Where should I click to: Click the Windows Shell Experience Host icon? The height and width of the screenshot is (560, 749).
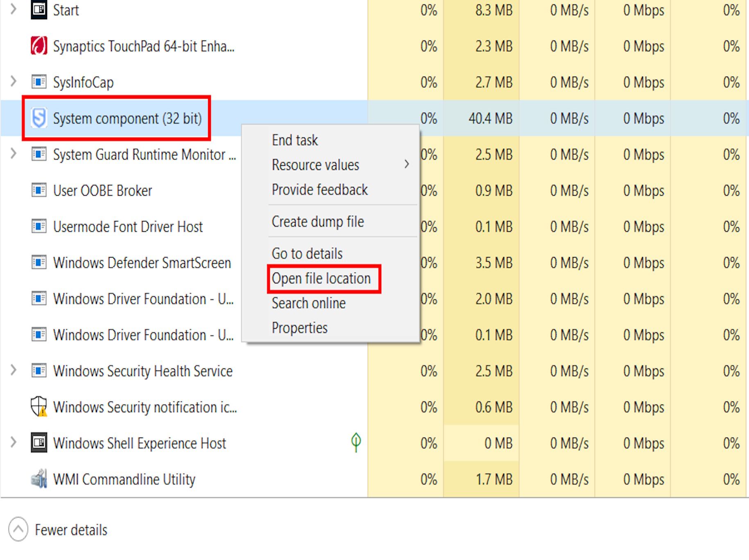tap(39, 443)
